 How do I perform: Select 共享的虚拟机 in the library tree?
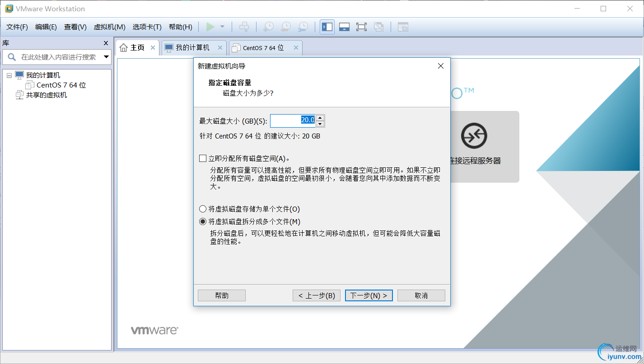click(x=47, y=95)
